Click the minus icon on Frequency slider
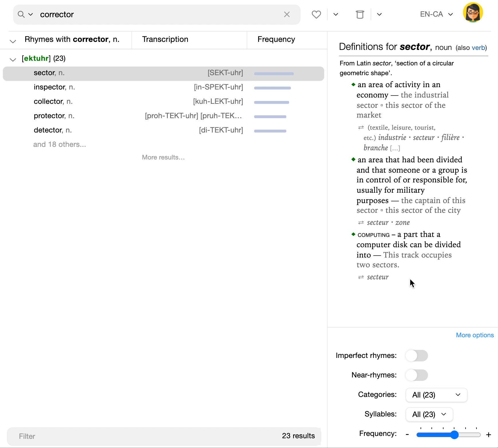 coord(407,435)
